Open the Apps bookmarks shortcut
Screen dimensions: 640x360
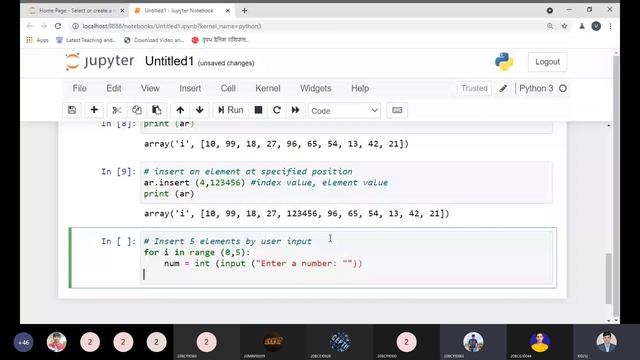tap(38, 40)
